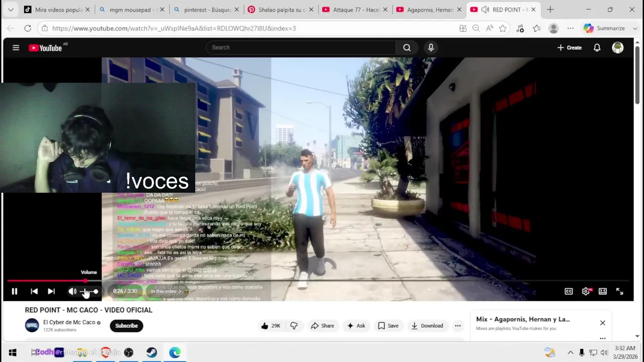Switch to TikTok 'Mira videos' tab

57,10
